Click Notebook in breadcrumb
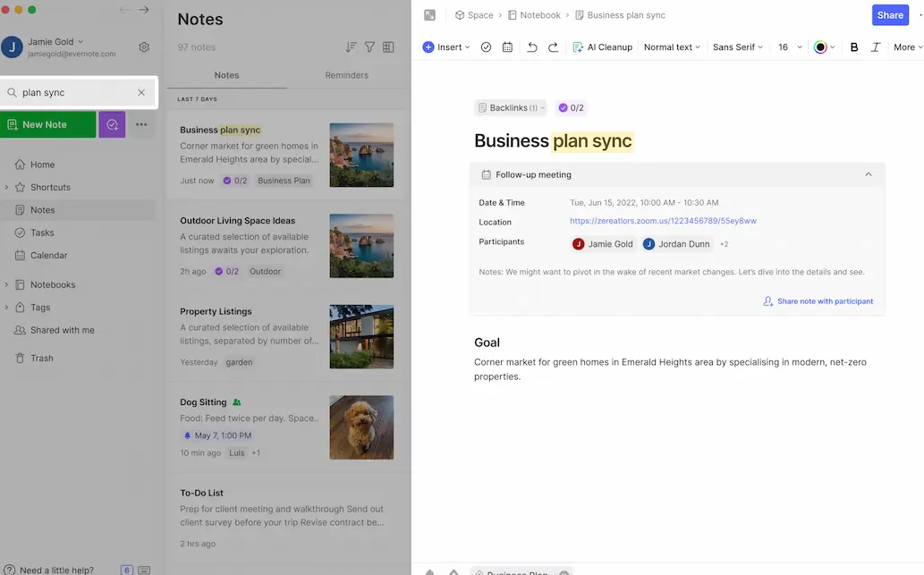 click(534, 15)
